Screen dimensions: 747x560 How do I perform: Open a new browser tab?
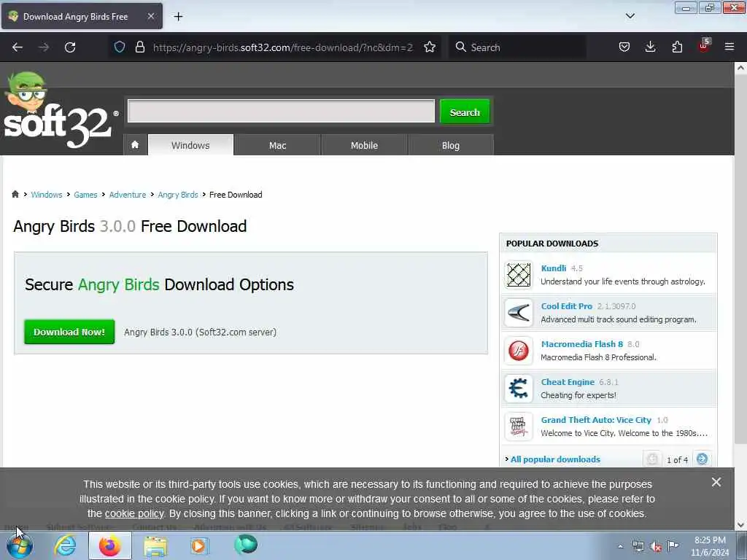(x=178, y=17)
